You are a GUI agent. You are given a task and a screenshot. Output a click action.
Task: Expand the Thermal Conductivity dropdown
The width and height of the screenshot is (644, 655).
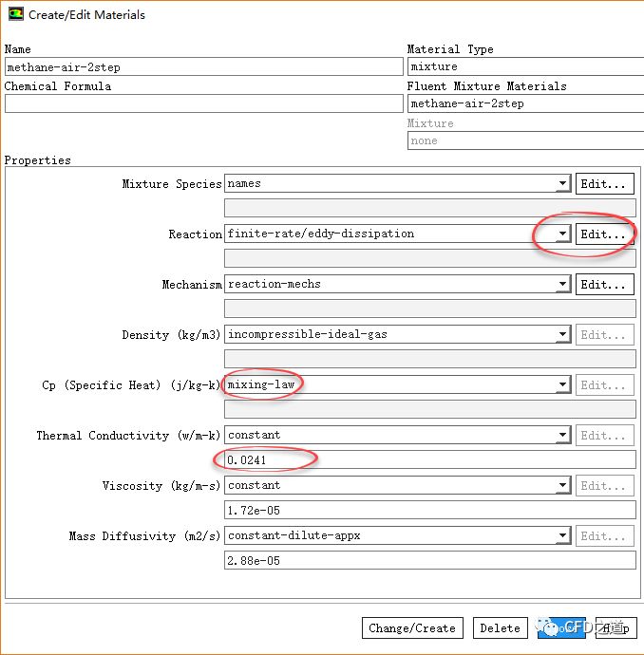562,436
